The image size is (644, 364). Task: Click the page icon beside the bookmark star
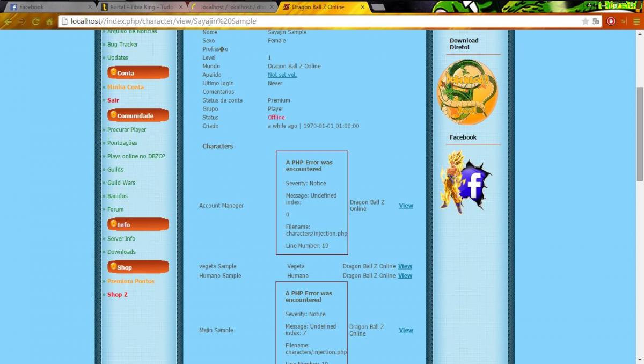click(x=596, y=21)
